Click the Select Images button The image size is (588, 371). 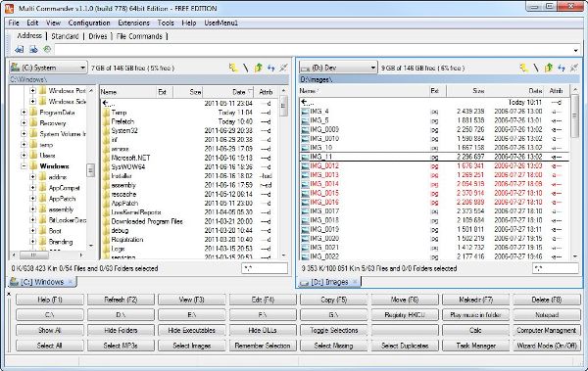point(192,346)
